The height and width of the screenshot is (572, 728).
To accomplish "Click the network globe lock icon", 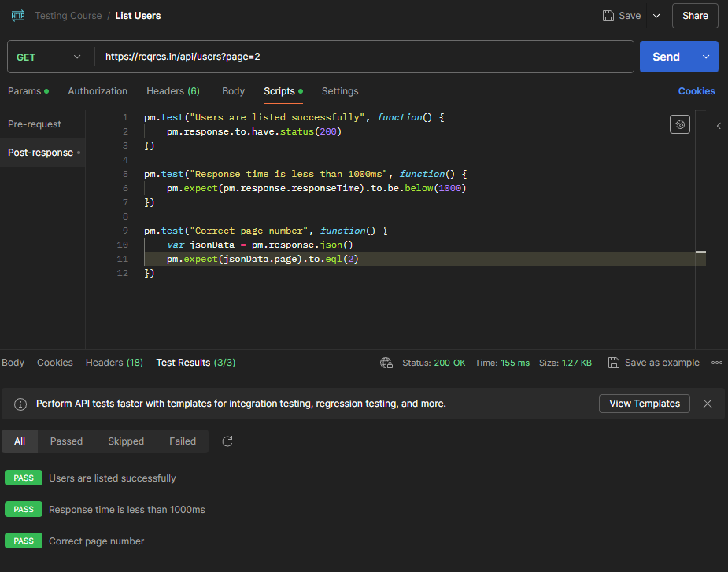I will (x=386, y=363).
